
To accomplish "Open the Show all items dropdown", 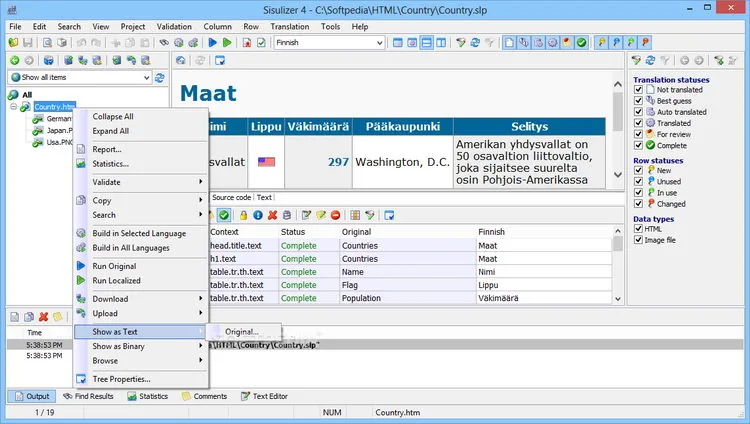I will click(147, 78).
